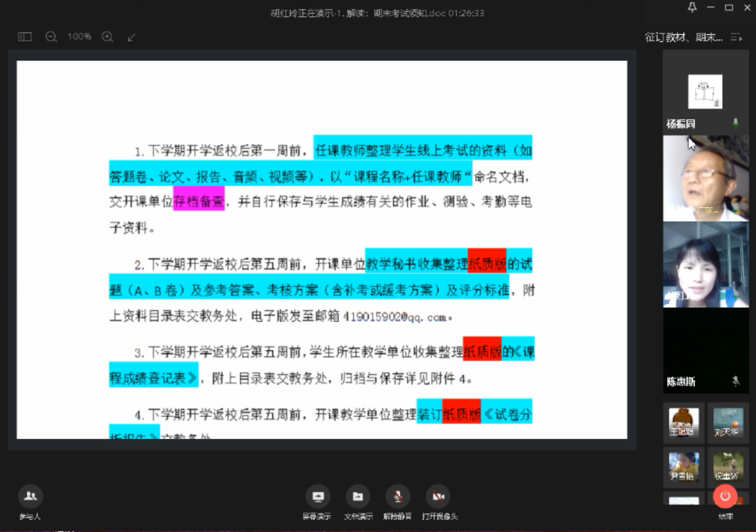
Task: Click 杨振同's green microphone icon
Action: [735, 123]
